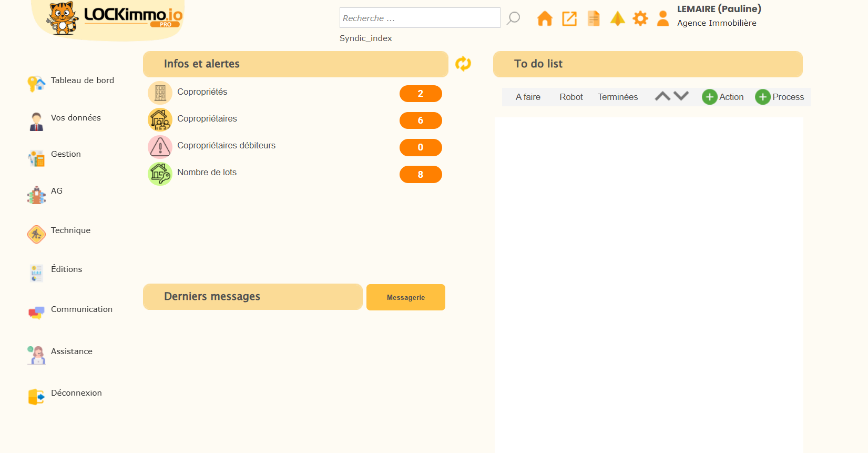Focus the Recherche search field
Screen dimensions: 868x453
[420, 18]
